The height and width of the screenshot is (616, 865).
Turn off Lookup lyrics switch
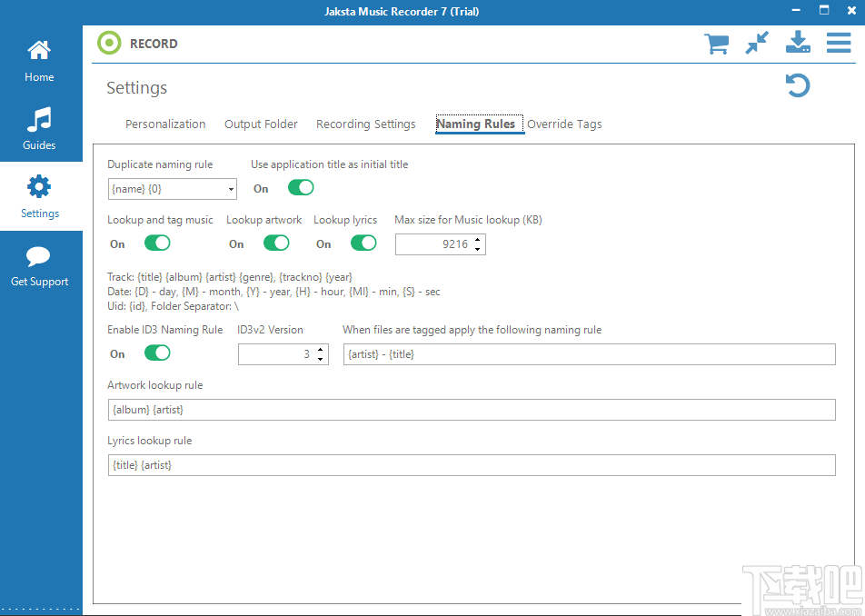pos(363,243)
